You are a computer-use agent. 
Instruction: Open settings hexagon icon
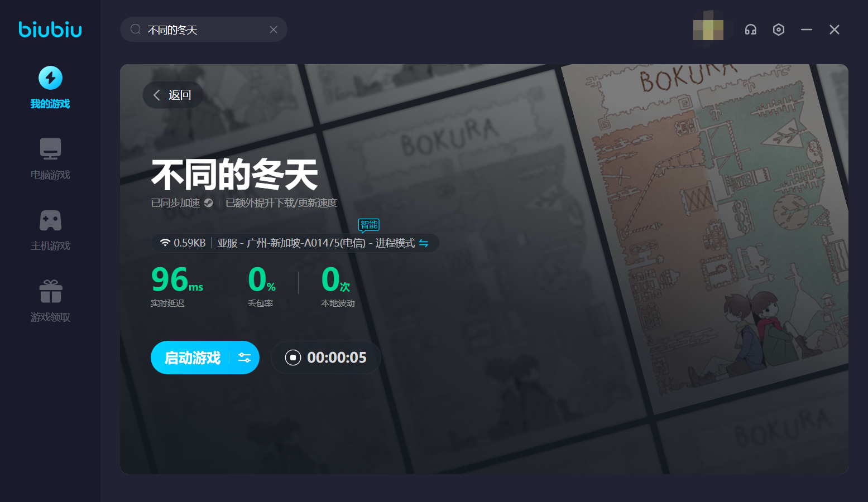(x=779, y=30)
